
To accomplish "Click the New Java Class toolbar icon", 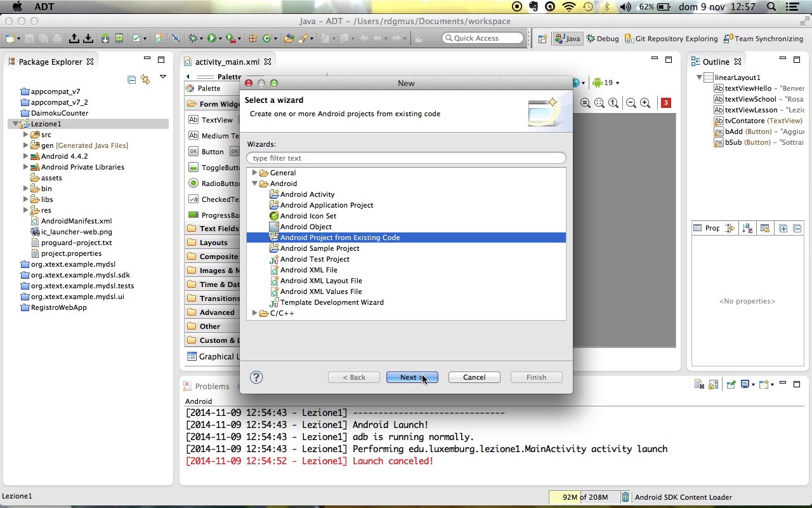I will (267, 38).
